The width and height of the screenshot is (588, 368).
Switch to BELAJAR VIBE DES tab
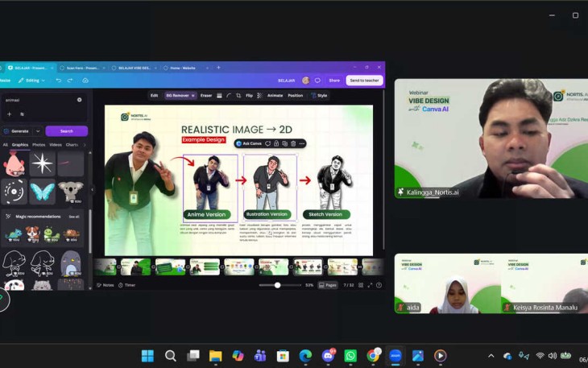(135, 68)
